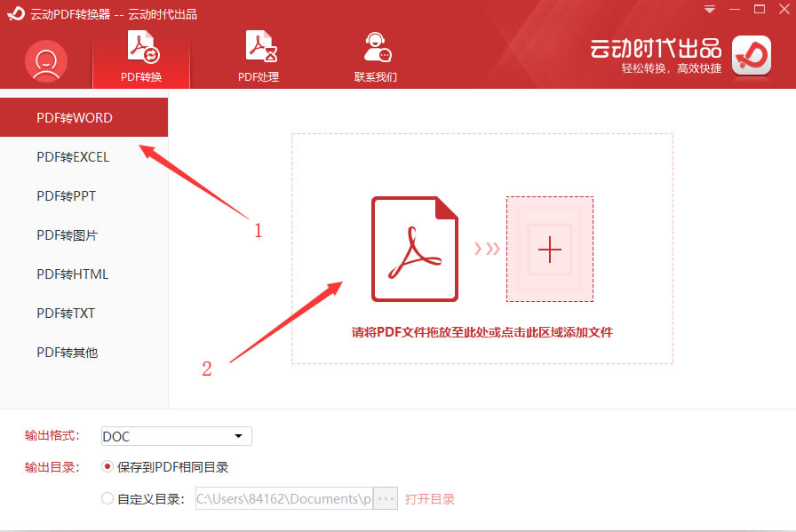Switch to PDF转PPT mode
This screenshot has height=532, width=796.
(x=66, y=195)
